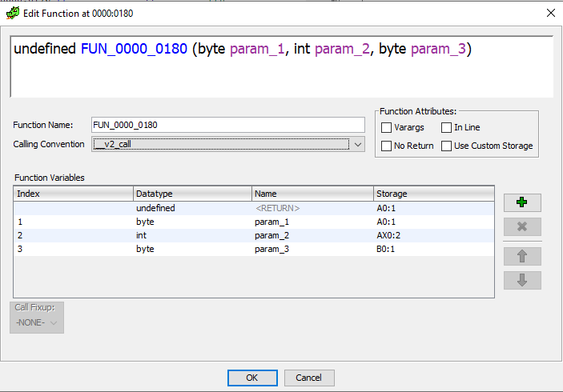Click the remove-parameter X icon
This screenshot has height=392, width=563.
pyautogui.click(x=522, y=226)
